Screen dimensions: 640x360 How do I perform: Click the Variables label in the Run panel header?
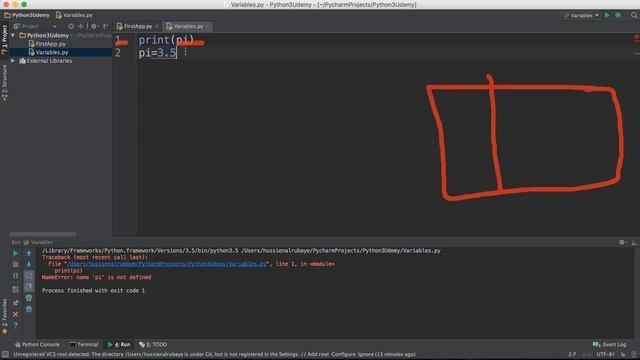coord(42,242)
